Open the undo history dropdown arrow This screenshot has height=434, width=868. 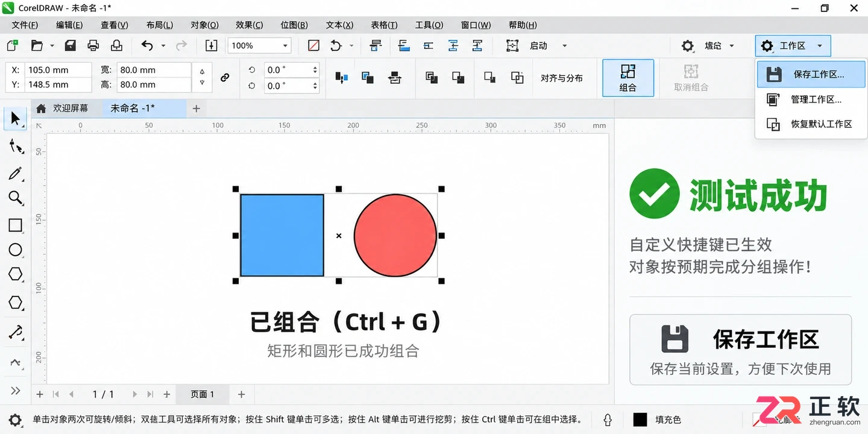pyautogui.click(x=163, y=46)
